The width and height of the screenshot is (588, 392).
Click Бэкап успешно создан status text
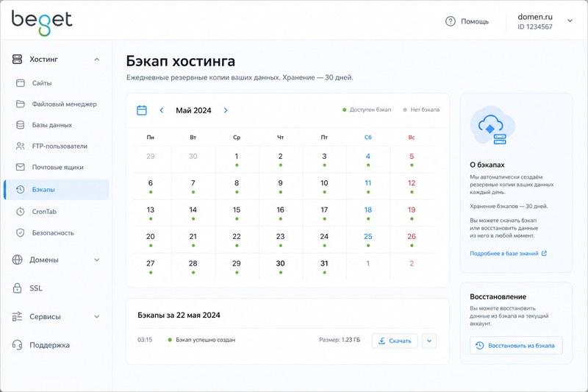tap(206, 340)
